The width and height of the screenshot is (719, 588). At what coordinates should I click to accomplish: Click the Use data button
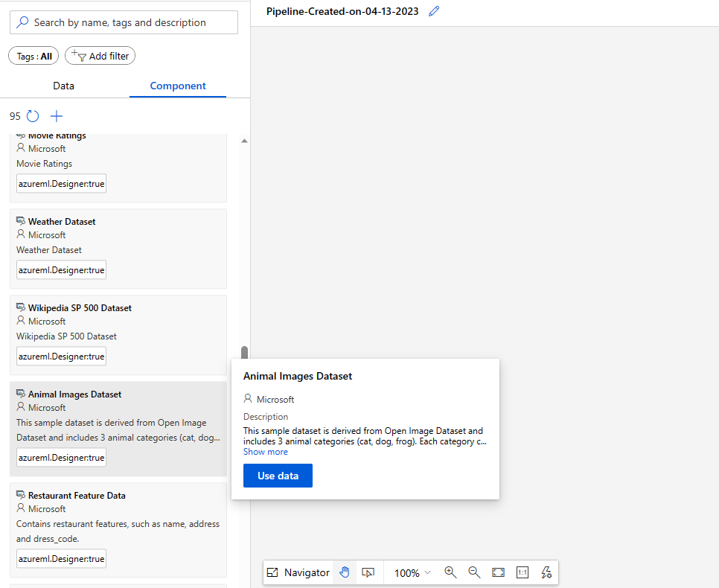[x=278, y=476]
